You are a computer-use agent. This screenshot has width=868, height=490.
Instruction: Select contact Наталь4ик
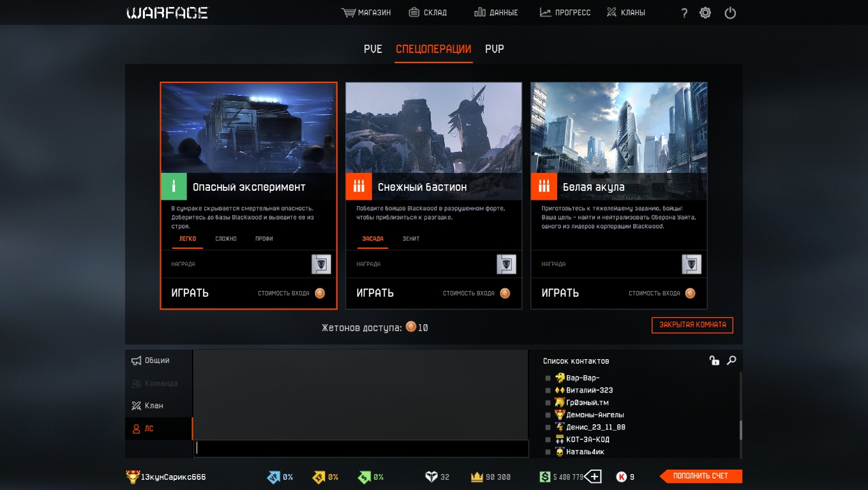585,452
